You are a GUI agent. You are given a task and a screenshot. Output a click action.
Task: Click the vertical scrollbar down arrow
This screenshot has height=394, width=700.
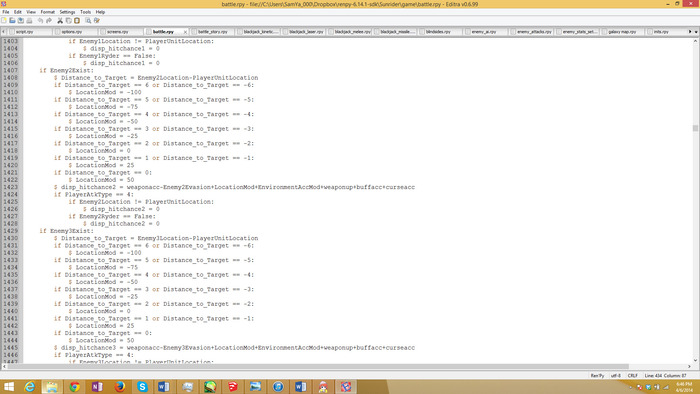point(695,360)
